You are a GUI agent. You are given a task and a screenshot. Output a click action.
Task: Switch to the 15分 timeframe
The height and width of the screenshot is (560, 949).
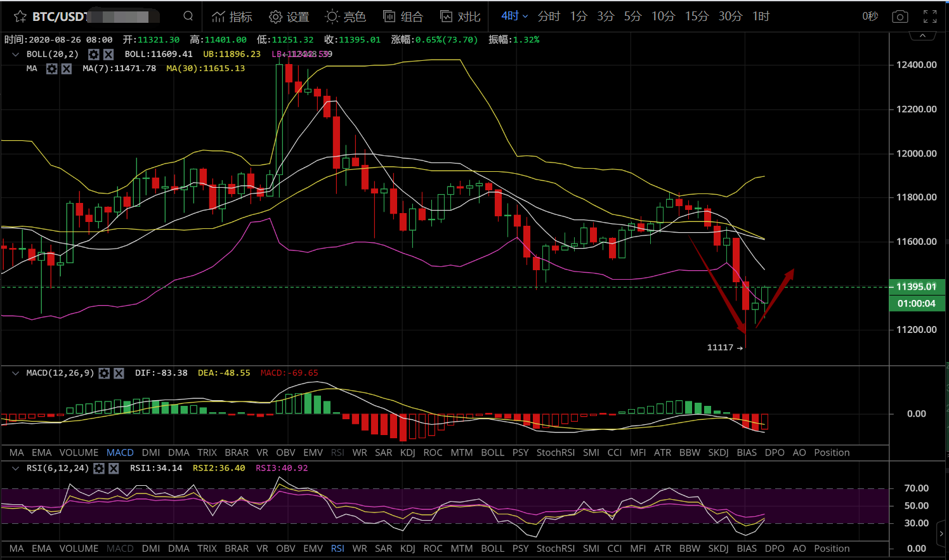696,16
